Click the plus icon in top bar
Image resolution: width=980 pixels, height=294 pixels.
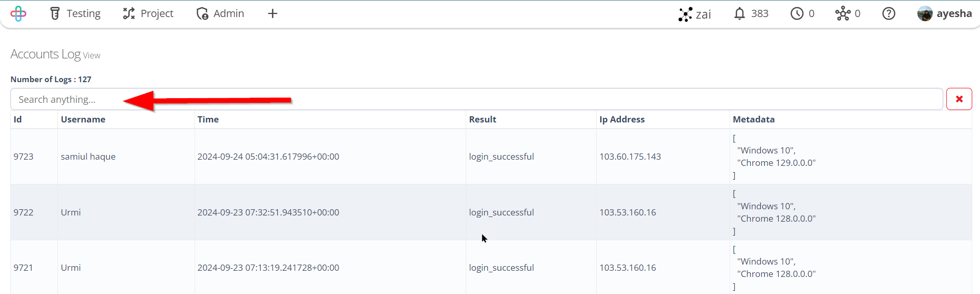point(273,13)
